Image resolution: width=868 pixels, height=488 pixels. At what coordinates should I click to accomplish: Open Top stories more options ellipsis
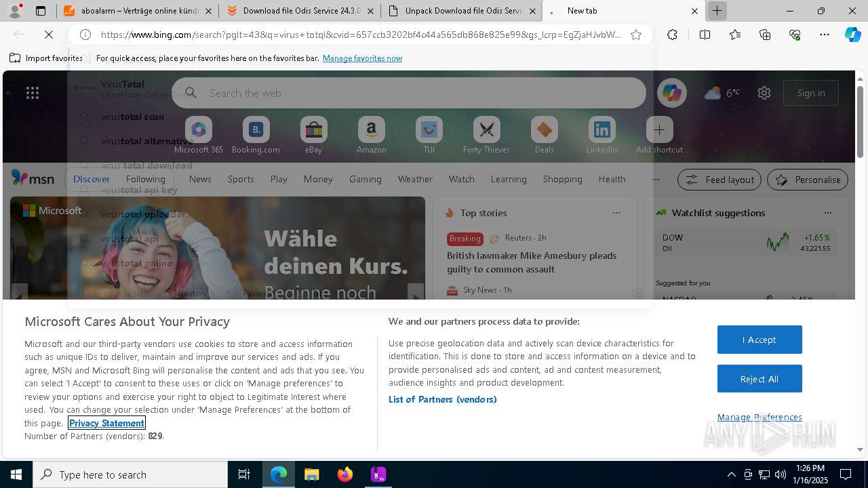click(616, 213)
